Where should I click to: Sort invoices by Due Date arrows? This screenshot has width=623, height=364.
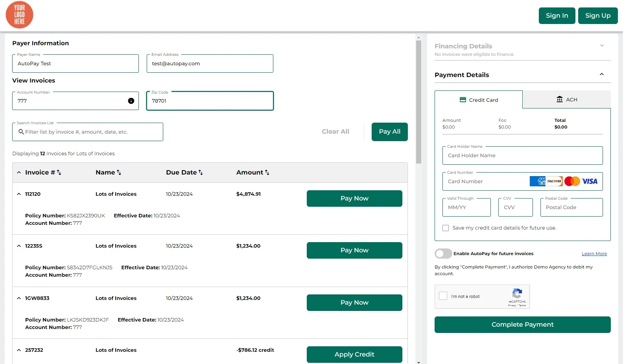point(201,173)
